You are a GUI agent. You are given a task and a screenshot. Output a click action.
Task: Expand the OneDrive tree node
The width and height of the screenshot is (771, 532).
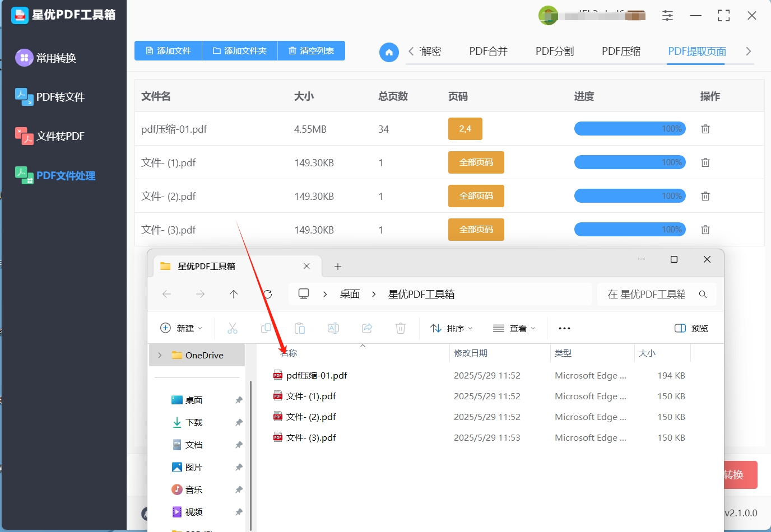tap(160, 355)
